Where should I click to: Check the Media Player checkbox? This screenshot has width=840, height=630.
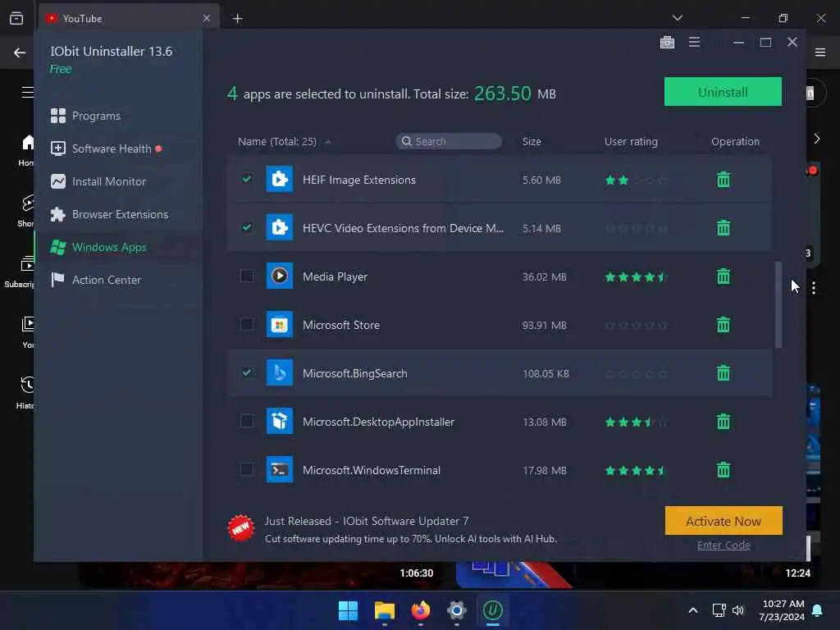click(x=246, y=276)
